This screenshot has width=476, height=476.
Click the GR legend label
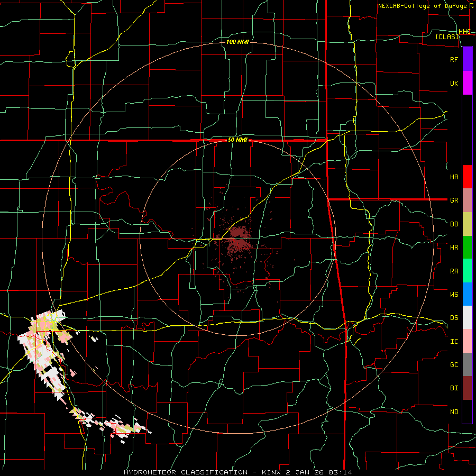click(454, 200)
